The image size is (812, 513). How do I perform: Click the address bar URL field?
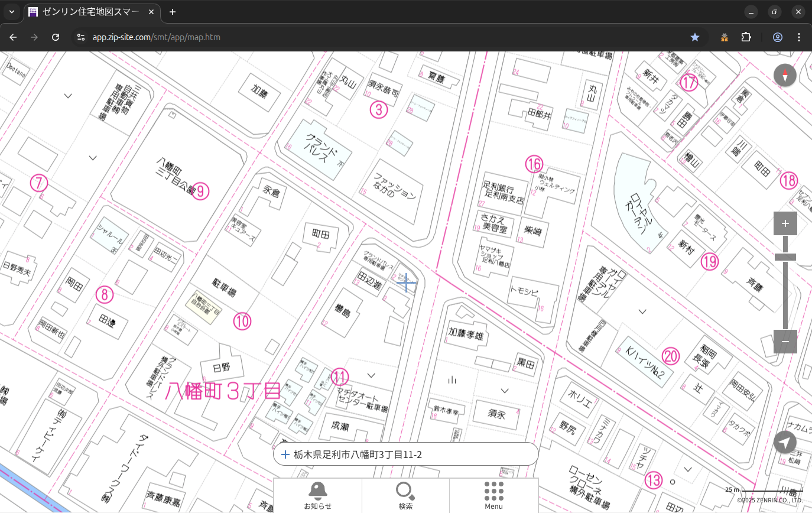click(355, 37)
